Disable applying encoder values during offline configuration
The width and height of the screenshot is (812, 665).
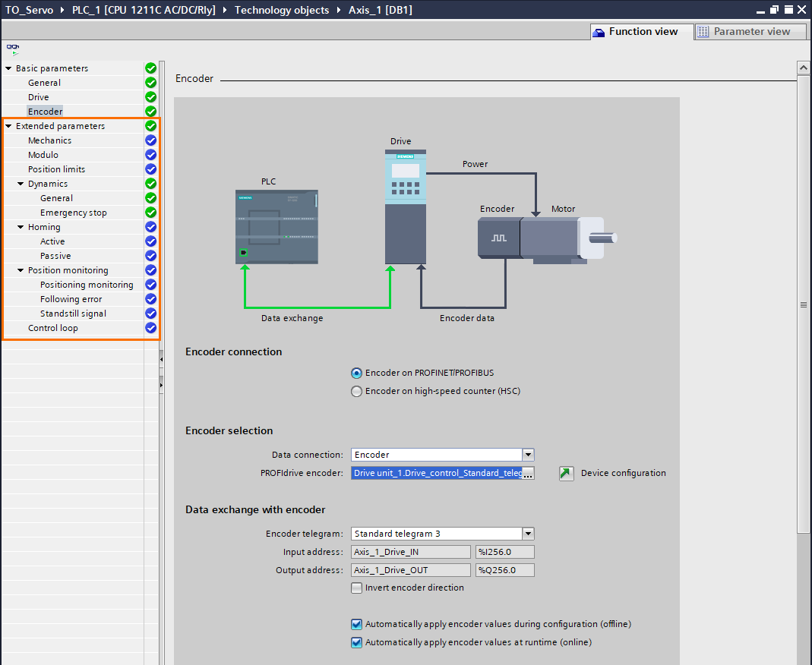(356, 623)
